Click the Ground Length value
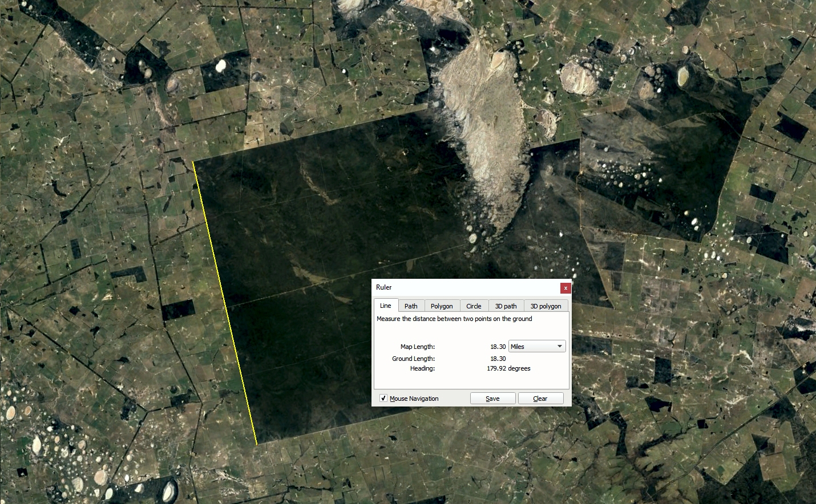 pos(498,359)
